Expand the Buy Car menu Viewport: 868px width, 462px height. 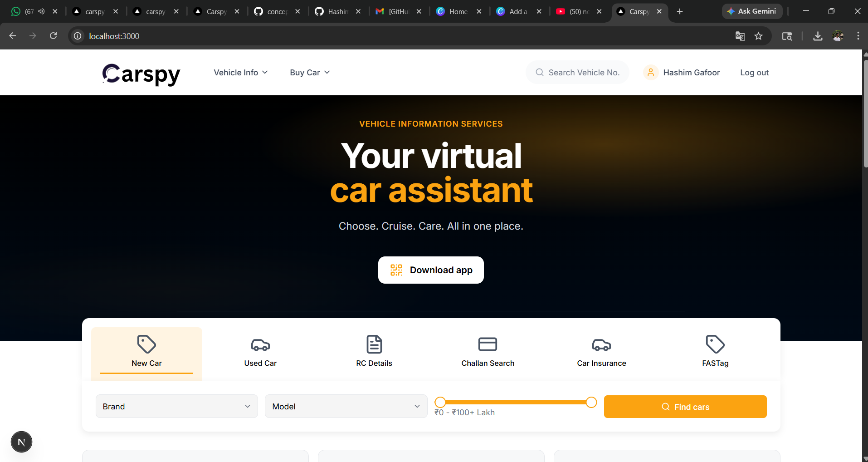pos(310,73)
